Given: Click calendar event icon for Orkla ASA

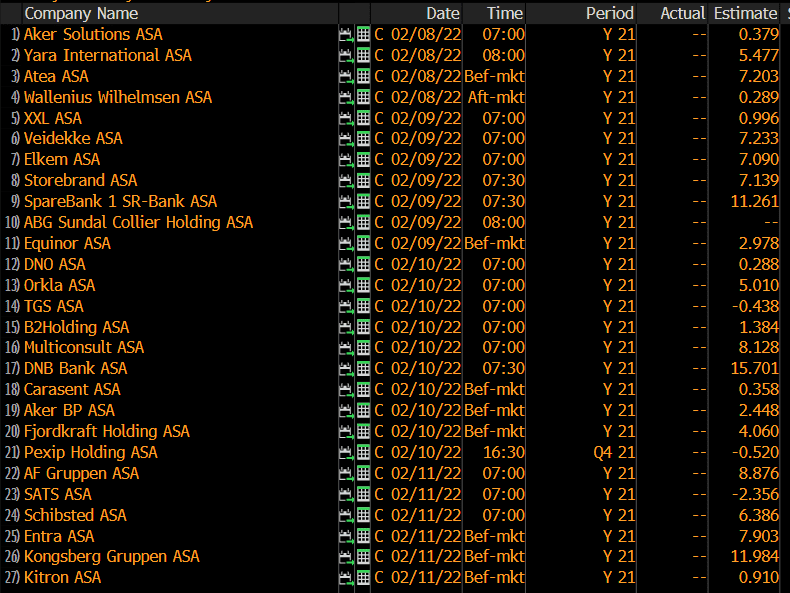Looking at the screenshot, I should [x=346, y=286].
